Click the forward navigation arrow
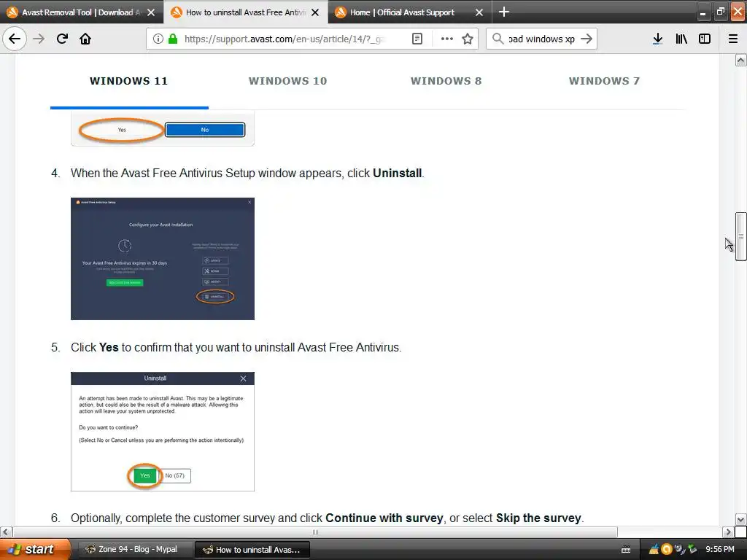The width and height of the screenshot is (747, 560). point(39,39)
